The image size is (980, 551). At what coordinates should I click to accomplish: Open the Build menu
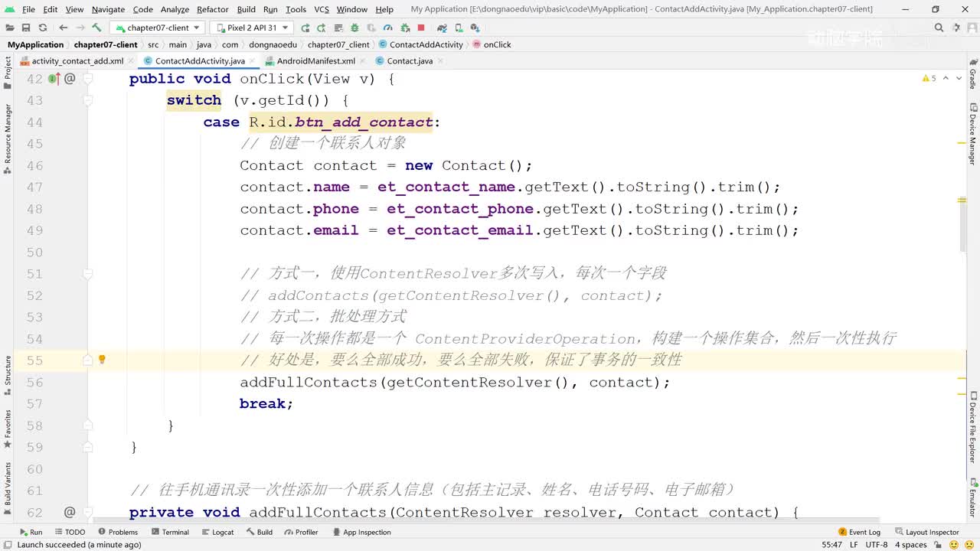(247, 9)
